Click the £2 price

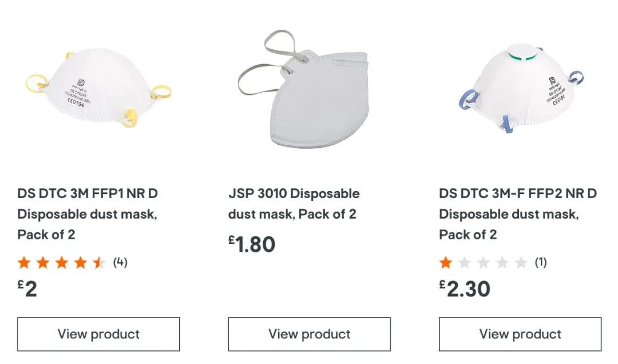27,288
